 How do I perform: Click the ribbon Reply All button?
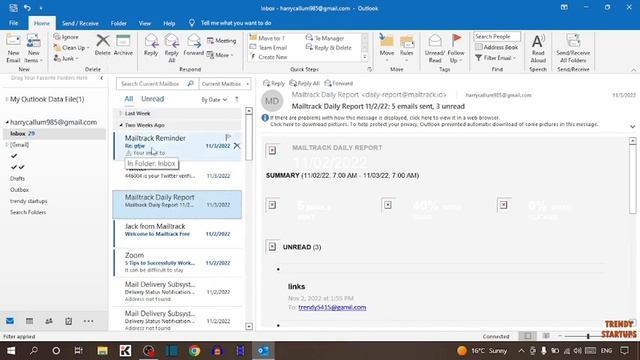[171, 48]
